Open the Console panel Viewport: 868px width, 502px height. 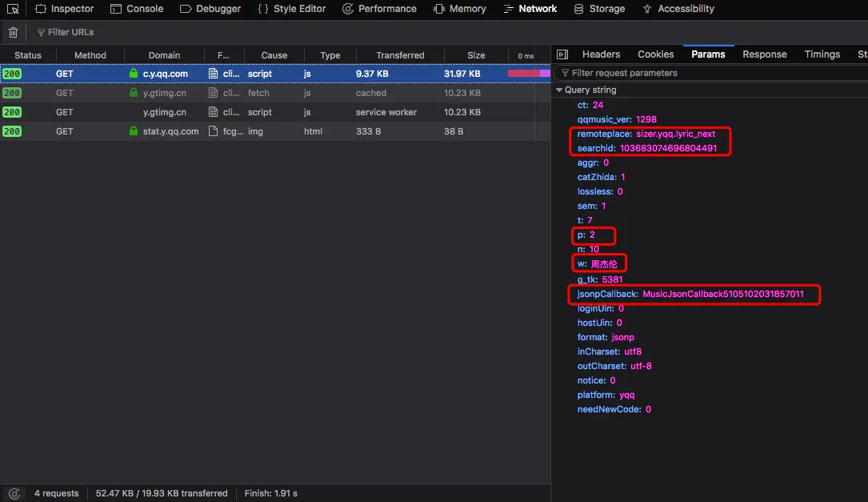pos(137,9)
